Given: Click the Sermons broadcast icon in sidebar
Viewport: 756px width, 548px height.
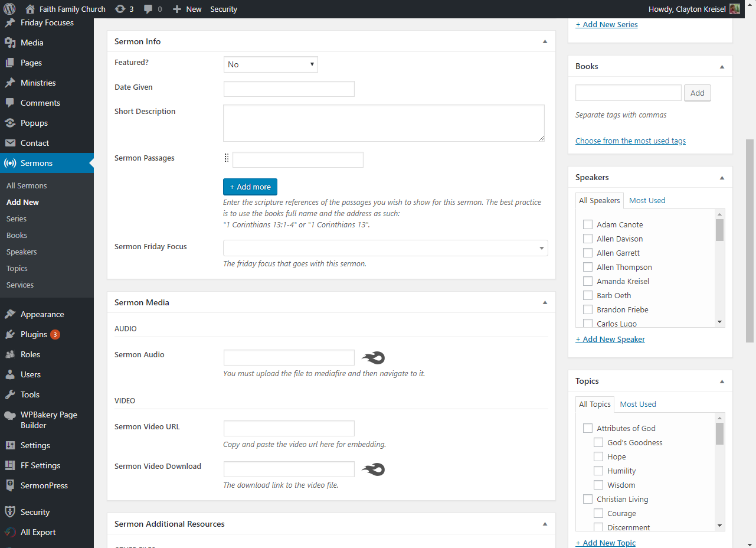Looking at the screenshot, I should pos(10,163).
